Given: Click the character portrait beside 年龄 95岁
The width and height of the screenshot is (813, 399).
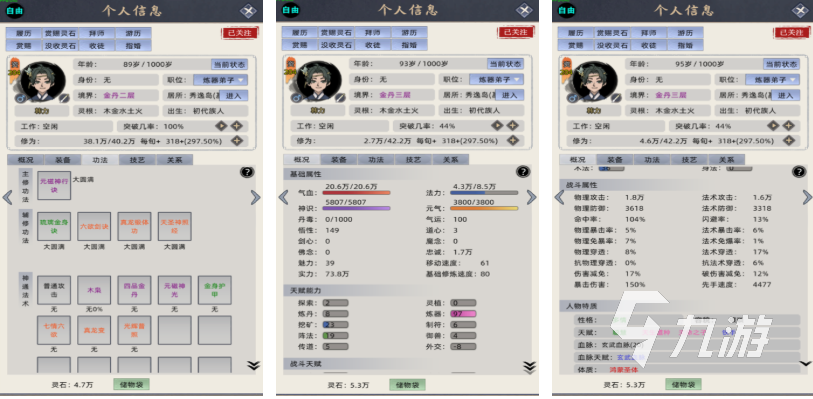Looking at the screenshot, I should (x=596, y=82).
